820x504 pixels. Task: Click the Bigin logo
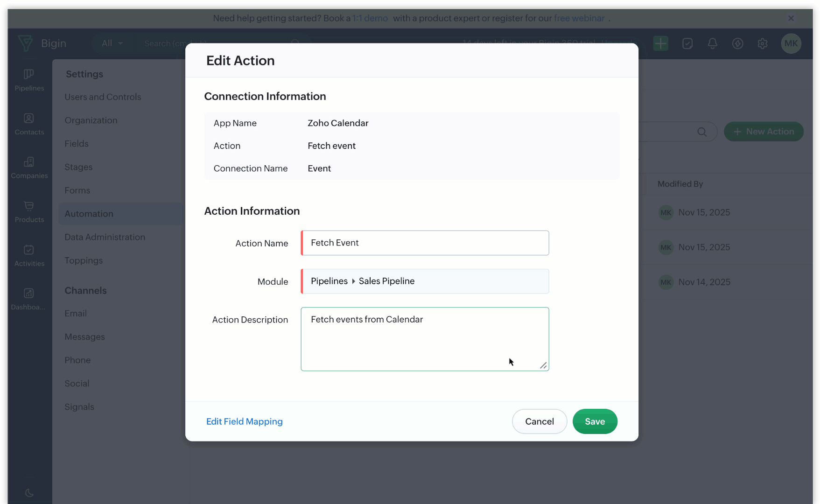[x=42, y=43]
